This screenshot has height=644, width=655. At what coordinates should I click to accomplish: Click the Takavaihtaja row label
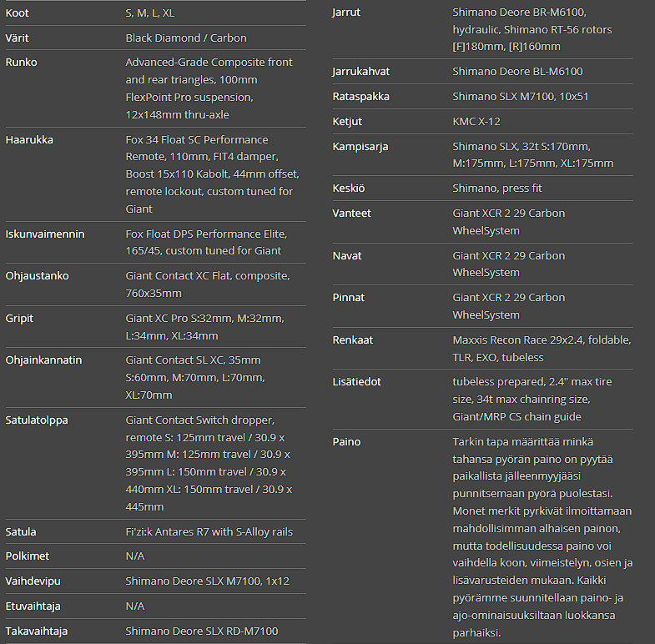[x=38, y=631]
